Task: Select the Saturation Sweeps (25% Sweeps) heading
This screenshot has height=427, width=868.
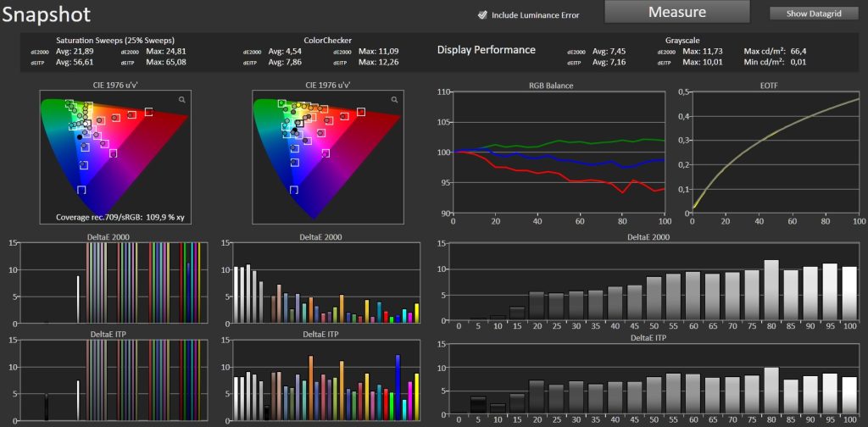Action: 115,41
